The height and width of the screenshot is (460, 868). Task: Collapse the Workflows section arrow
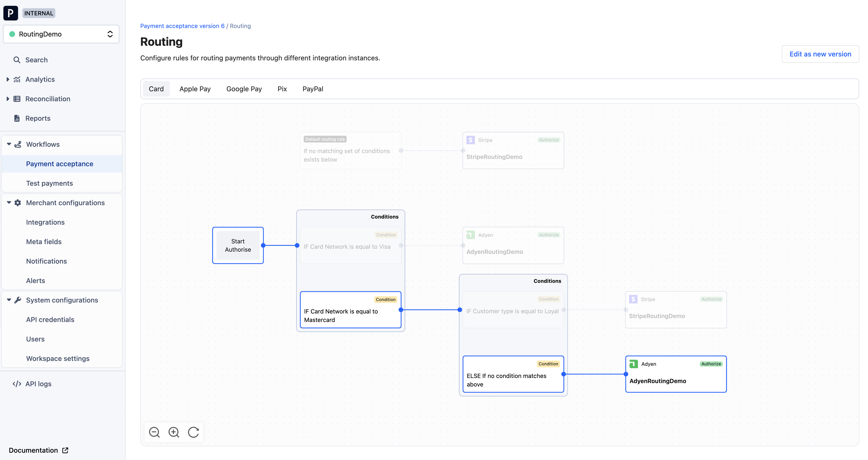click(9, 144)
